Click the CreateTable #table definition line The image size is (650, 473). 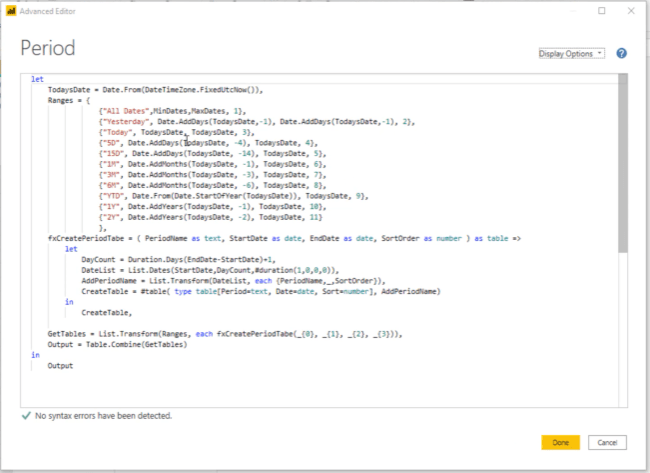[x=261, y=291]
